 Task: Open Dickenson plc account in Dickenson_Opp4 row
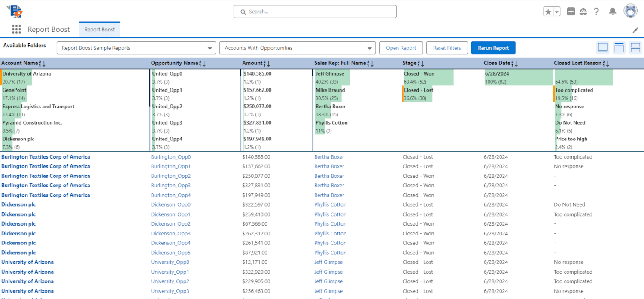[x=18, y=243]
